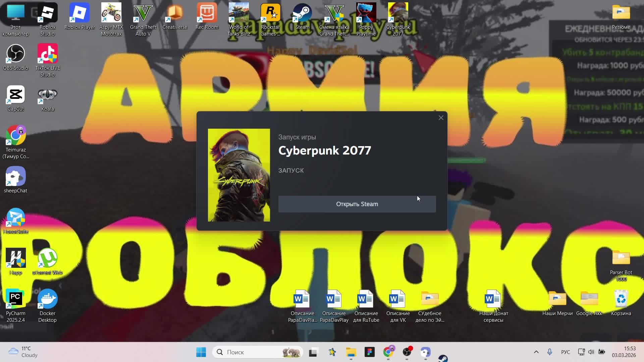Click the Open Steam button in the dialog
Image resolution: width=644 pixels, height=362 pixels.
click(x=357, y=204)
